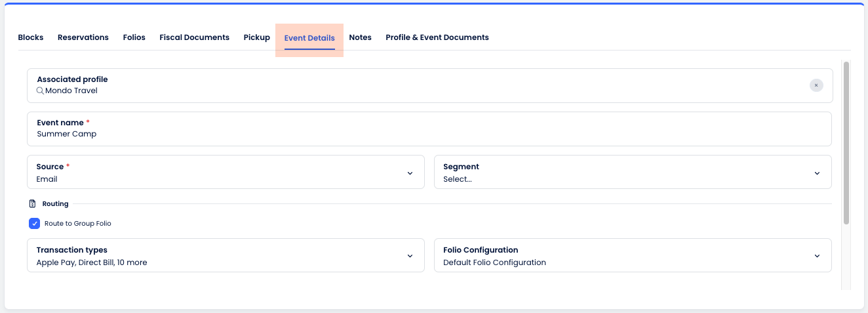
Task: Open Profile & Event Documents tab
Action: 437,37
